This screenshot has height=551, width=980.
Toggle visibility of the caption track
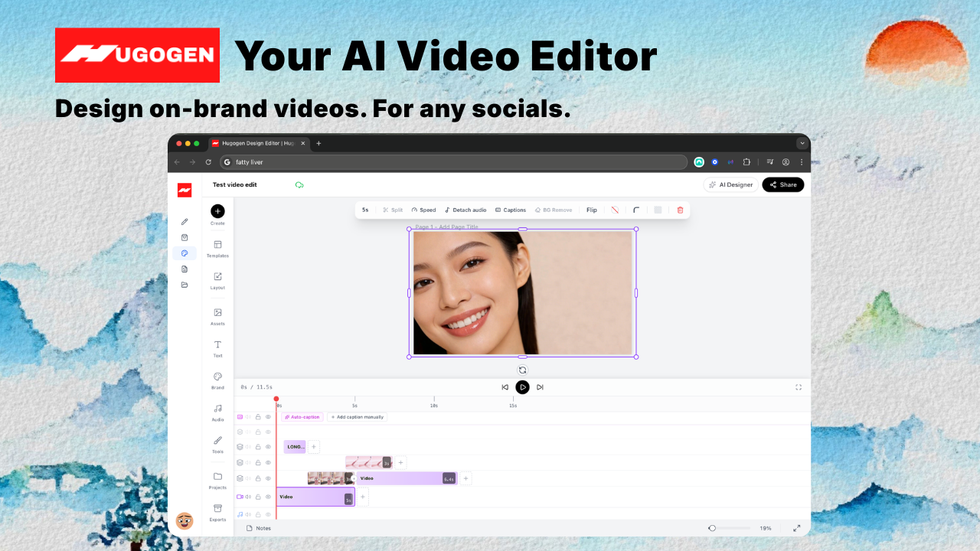tap(268, 417)
